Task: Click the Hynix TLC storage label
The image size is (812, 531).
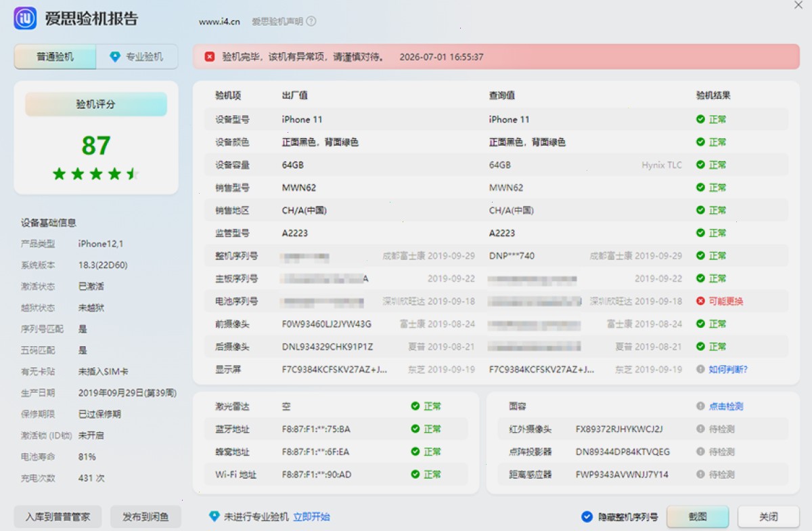Action: pos(662,165)
